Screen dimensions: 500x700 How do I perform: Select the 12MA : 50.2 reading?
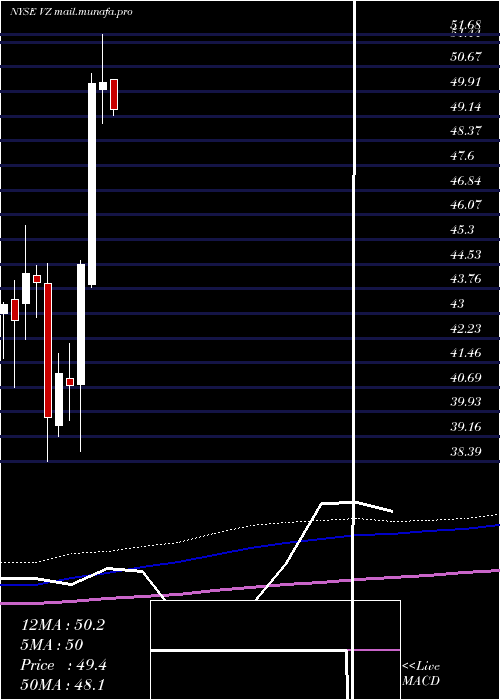click(x=62, y=625)
